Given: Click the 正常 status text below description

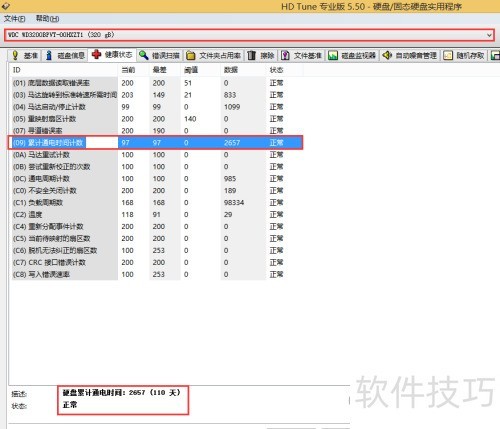Looking at the screenshot, I should [70, 405].
